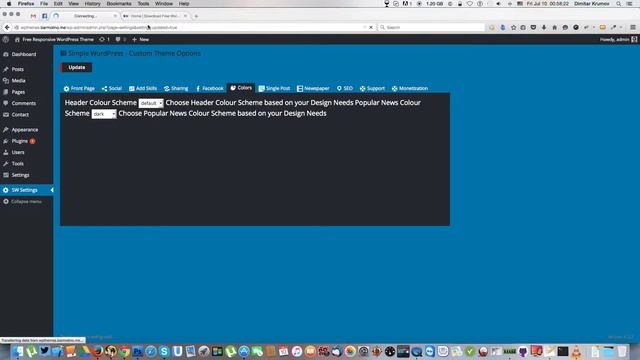
Task: Select the Connecting… browser tab
Action: 86,16
